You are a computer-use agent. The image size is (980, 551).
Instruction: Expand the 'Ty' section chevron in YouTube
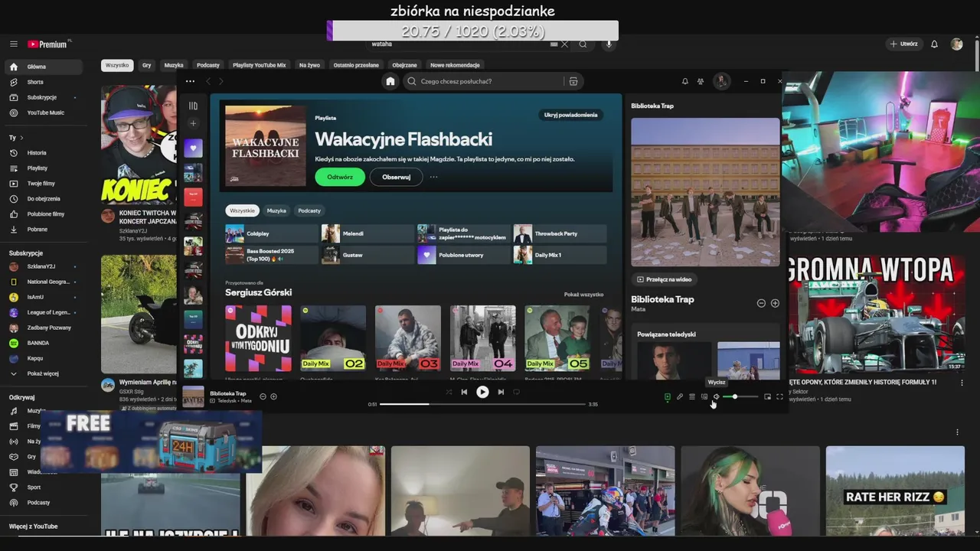click(x=21, y=138)
